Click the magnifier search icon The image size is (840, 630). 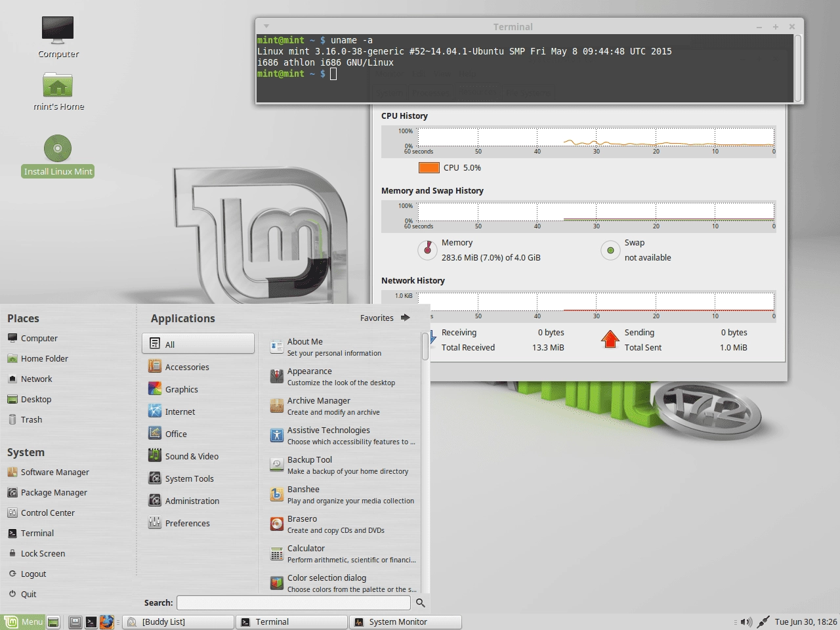421,602
